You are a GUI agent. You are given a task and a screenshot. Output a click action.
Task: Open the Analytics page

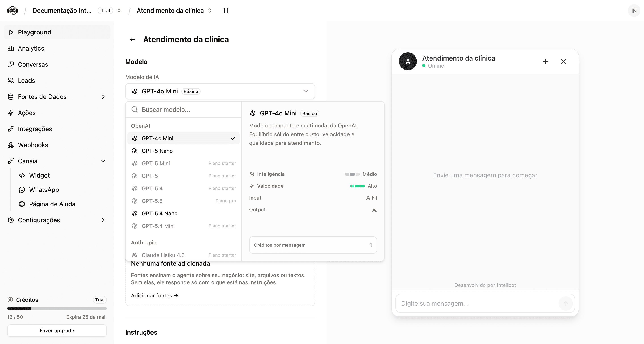point(57,48)
